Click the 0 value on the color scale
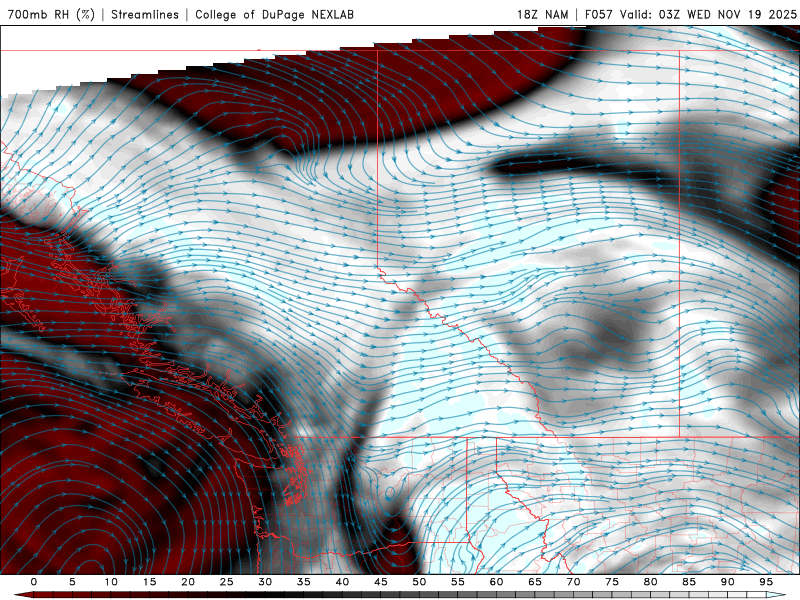This screenshot has width=800, height=600. point(34,582)
